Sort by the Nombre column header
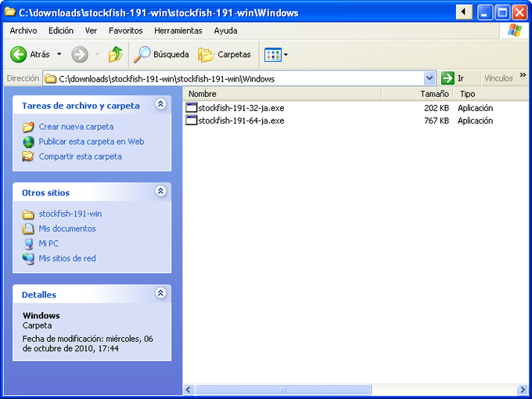532x399 pixels. point(282,94)
